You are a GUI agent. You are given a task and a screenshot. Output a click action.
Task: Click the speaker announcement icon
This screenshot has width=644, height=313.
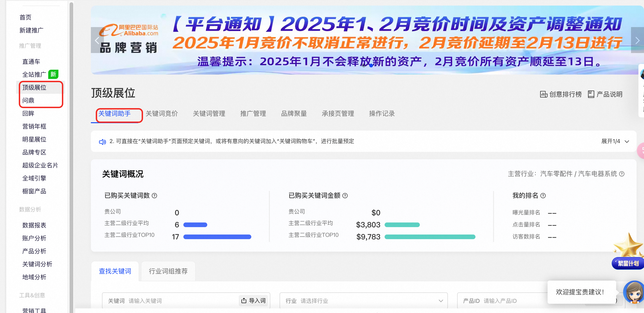[102, 142]
